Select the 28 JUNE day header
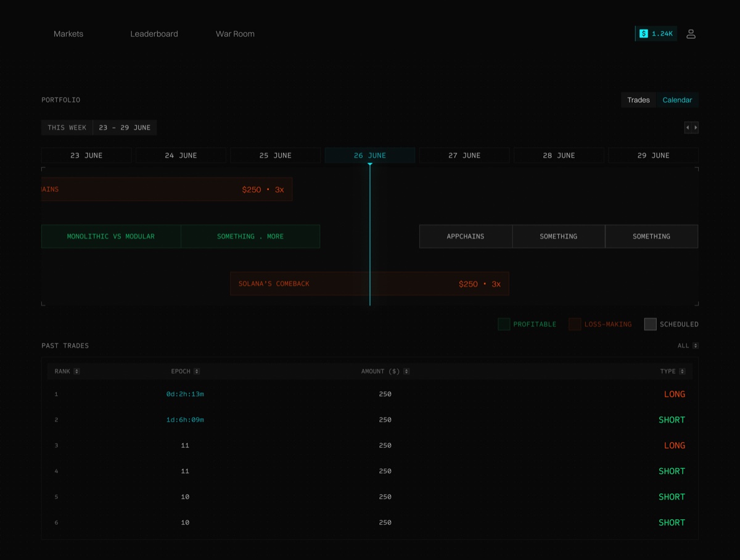This screenshot has width=740, height=560. point(559,155)
